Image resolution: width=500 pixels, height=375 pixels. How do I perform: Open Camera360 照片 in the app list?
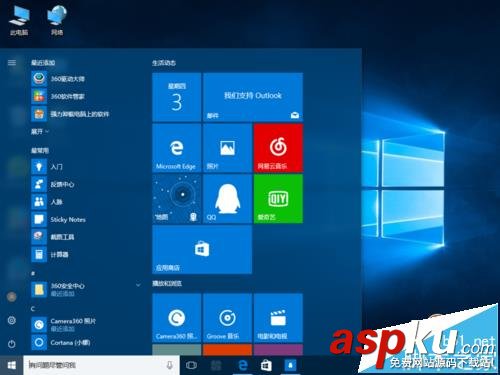point(87,324)
